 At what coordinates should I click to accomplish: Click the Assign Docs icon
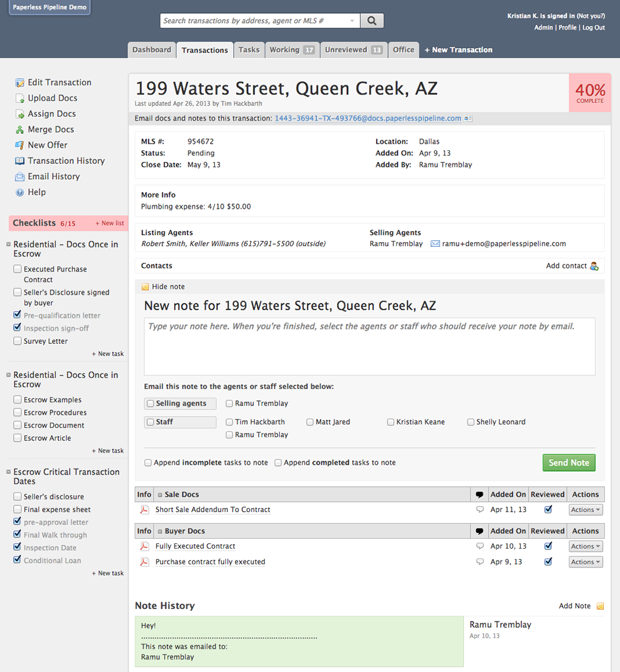click(20, 114)
